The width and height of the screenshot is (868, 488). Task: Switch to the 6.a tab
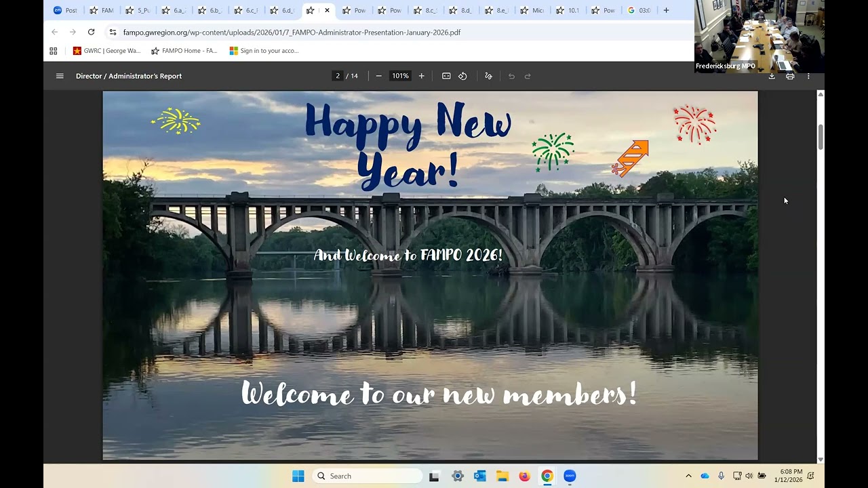coord(174,10)
